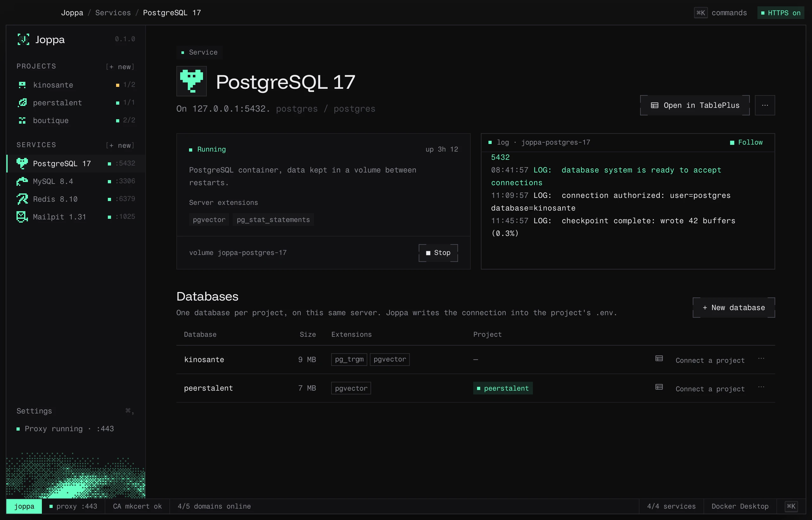Click proxy :443 in status bar
Screen dimensions: 812x520
pyautogui.click(x=73, y=506)
